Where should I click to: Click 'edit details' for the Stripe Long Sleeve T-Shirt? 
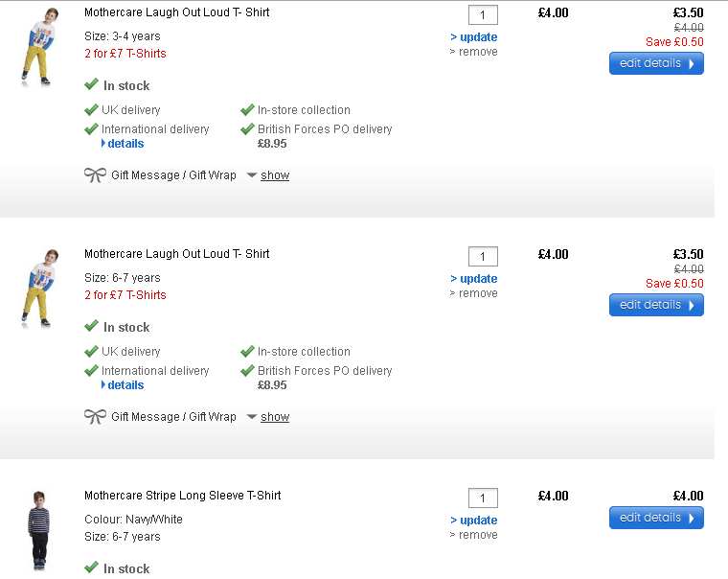point(656,518)
